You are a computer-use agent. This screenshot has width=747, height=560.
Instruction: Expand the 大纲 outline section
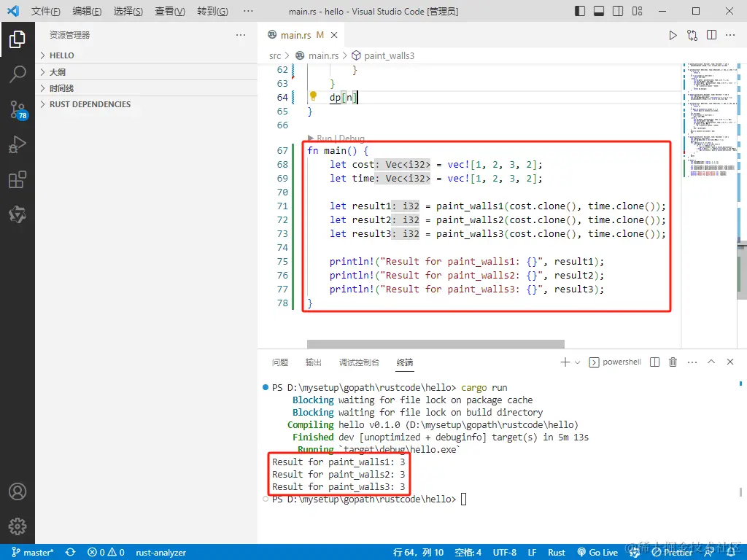[x=146, y=72]
